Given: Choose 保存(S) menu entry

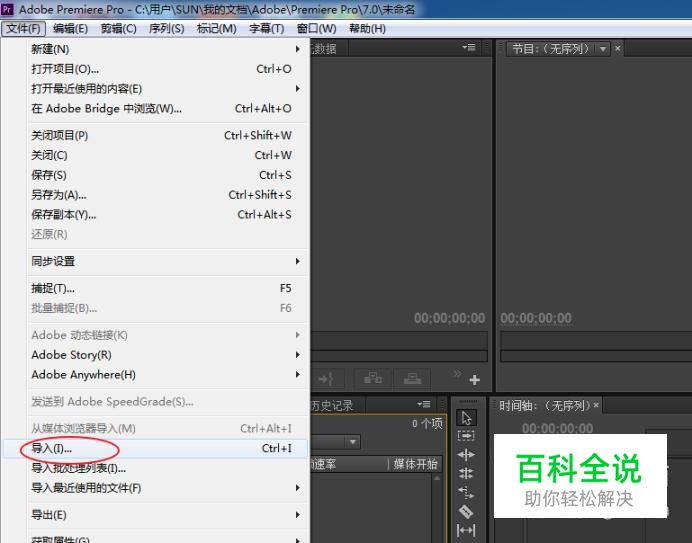Looking at the screenshot, I should pyautogui.click(x=166, y=175).
